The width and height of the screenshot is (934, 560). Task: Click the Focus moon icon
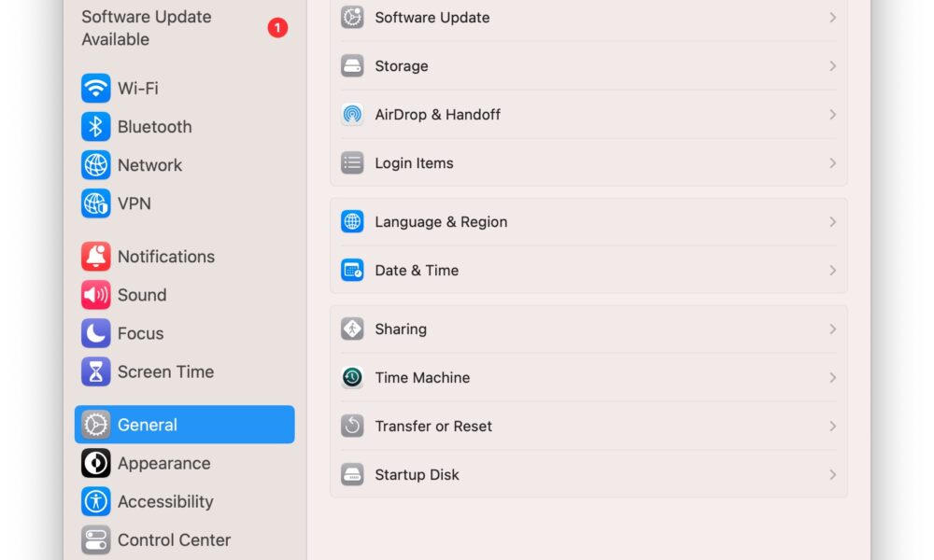coord(95,333)
